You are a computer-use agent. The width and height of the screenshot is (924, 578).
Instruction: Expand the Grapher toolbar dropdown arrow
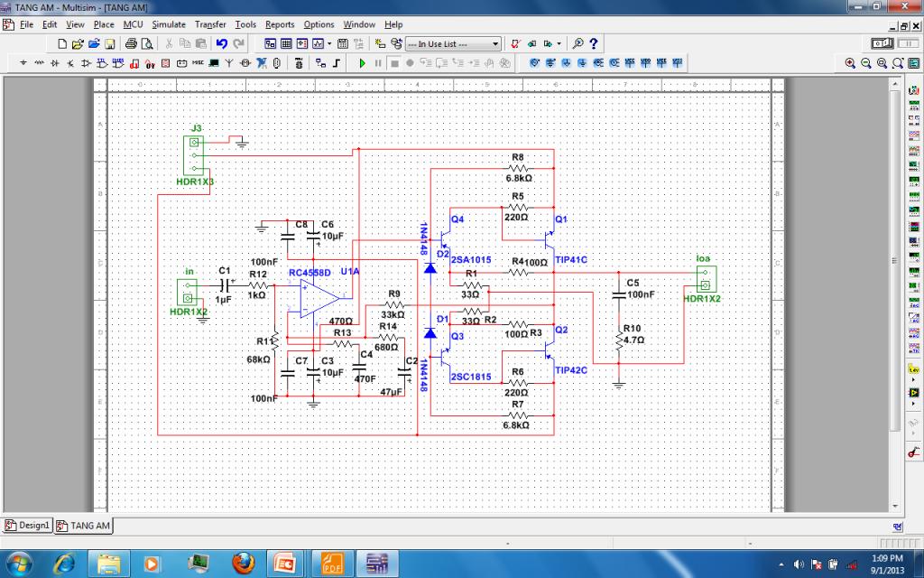coord(329,43)
